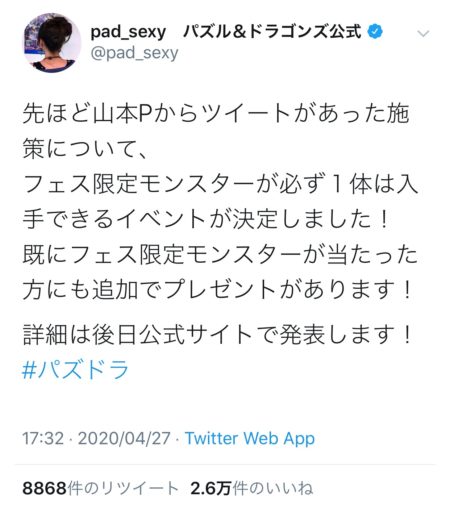Click the 17:32 timestamp
The image size is (450, 512).
tap(43, 438)
